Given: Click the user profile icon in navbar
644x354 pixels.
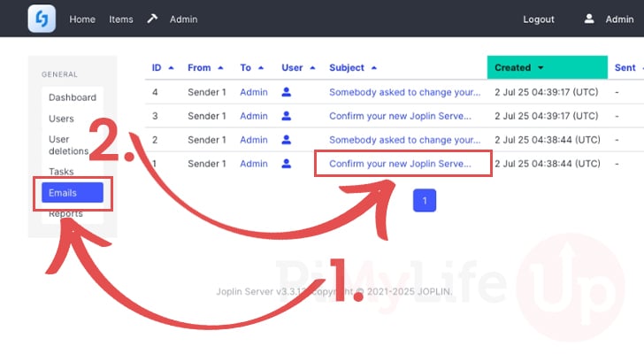Looking at the screenshot, I should (589, 19).
